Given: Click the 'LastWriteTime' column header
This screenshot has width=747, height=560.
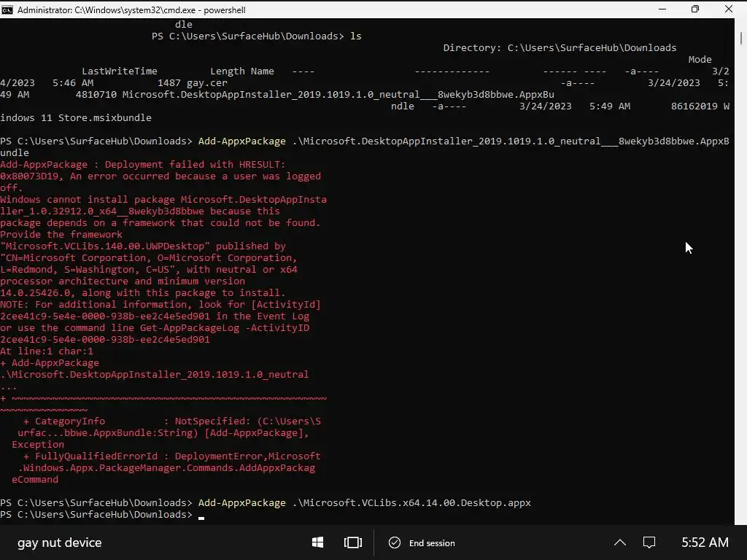Looking at the screenshot, I should [x=120, y=71].
